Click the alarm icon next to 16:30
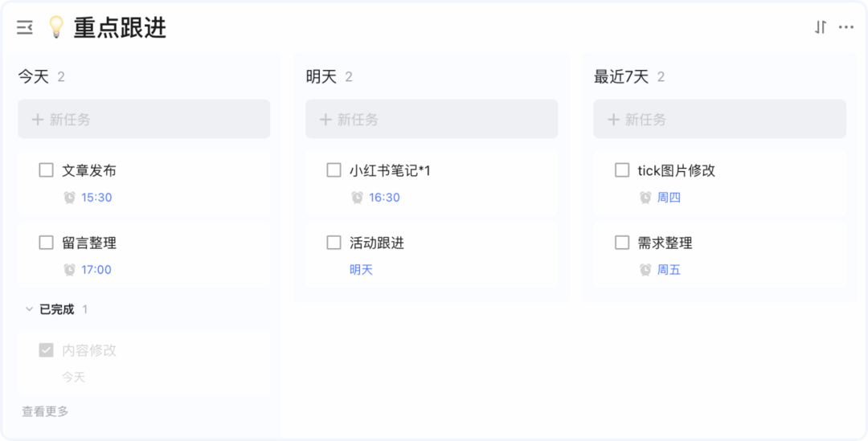 click(358, 198)
